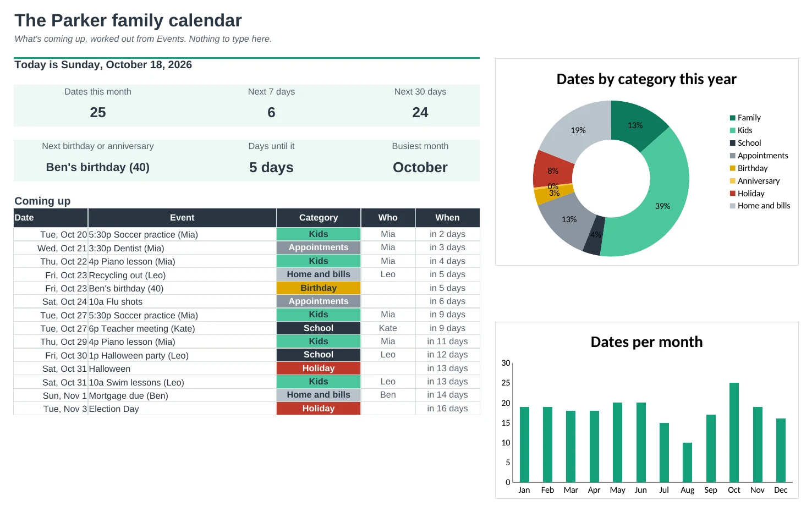
Task: Click the 'Mortgage due (Ben)' event cell
Action: point(182,396)
